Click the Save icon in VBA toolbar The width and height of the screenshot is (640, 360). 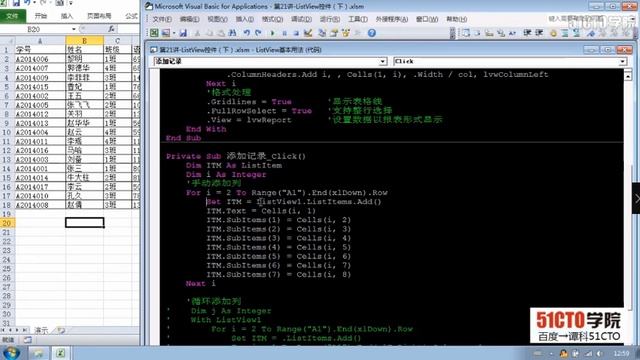[x=183, y=33]
